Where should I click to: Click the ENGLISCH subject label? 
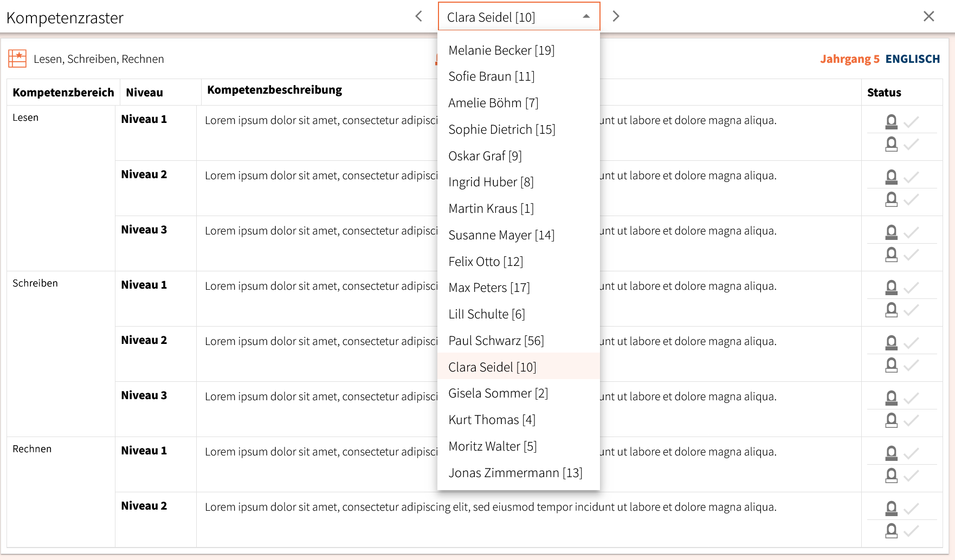[x=913, y=59]
